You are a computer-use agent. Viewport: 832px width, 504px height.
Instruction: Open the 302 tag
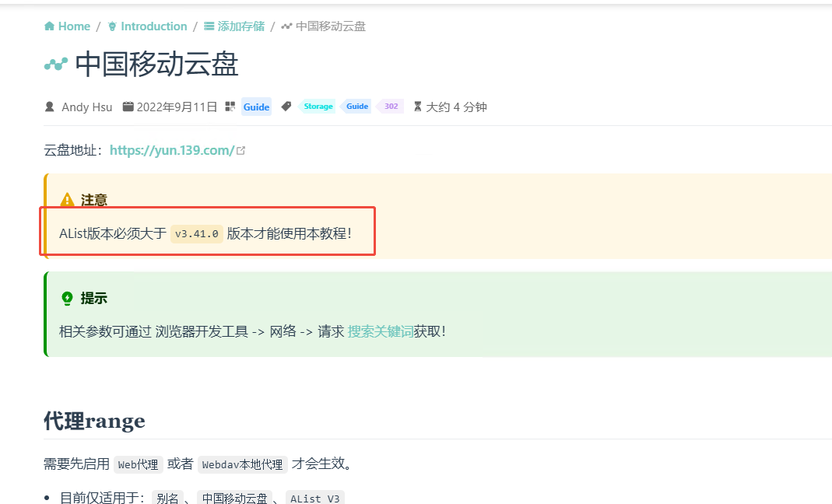pos(391,106)
